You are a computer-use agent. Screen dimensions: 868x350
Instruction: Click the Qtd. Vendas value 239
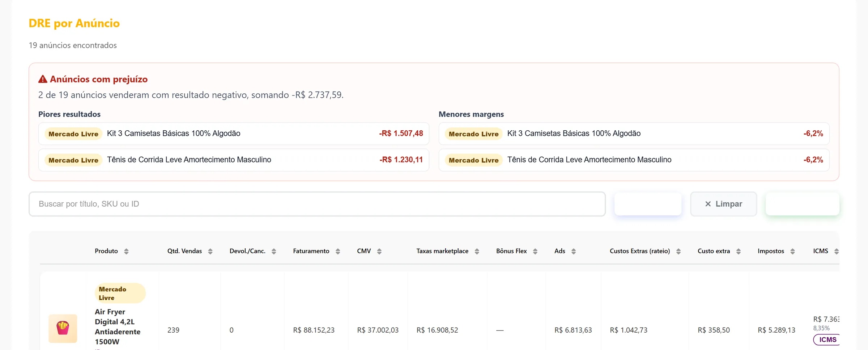[x=173, y=330]
